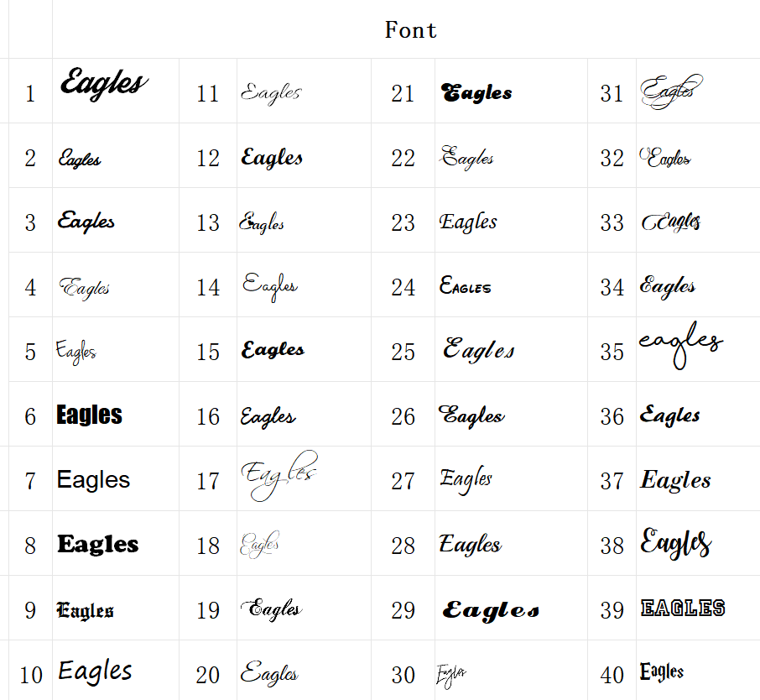
Task: Choose the slab serif Eagles sample numbered 8
Action: click(x=98, y=544)
